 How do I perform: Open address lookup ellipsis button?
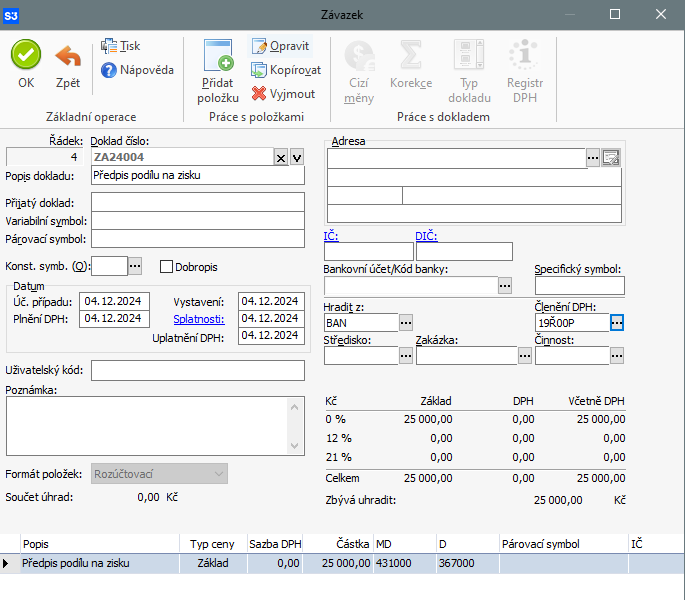(592, 158)
